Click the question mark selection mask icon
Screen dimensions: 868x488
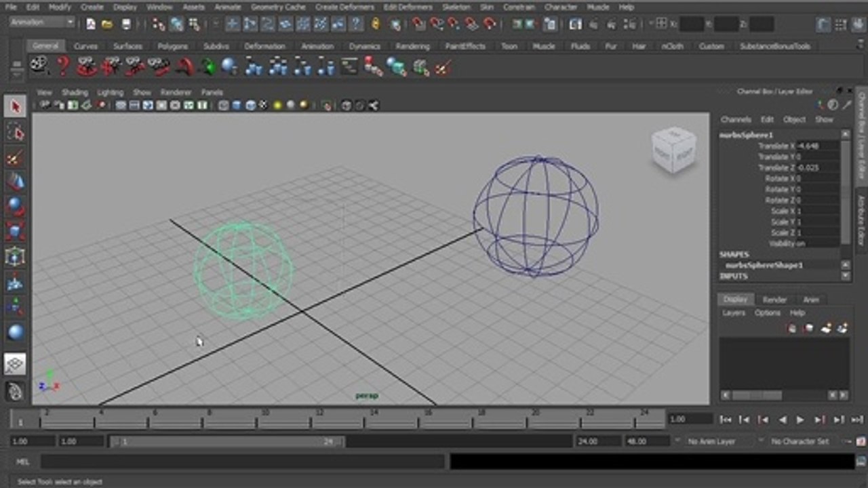[x=357, y=24]
